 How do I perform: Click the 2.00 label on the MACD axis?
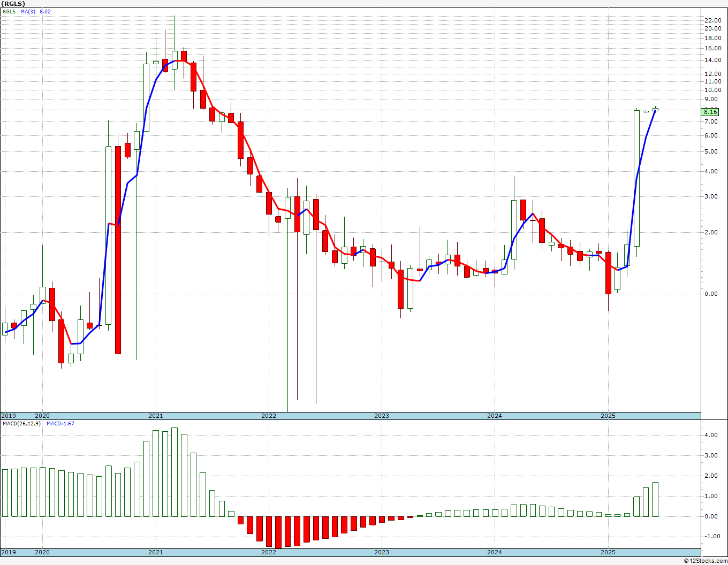[x=711, y=476]
